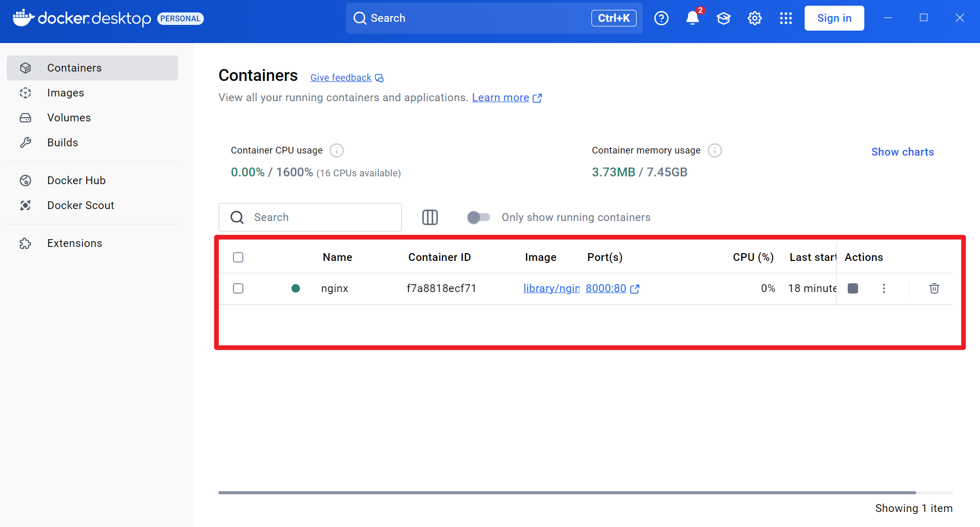Go to Images in sidebar

coord(65,93)
